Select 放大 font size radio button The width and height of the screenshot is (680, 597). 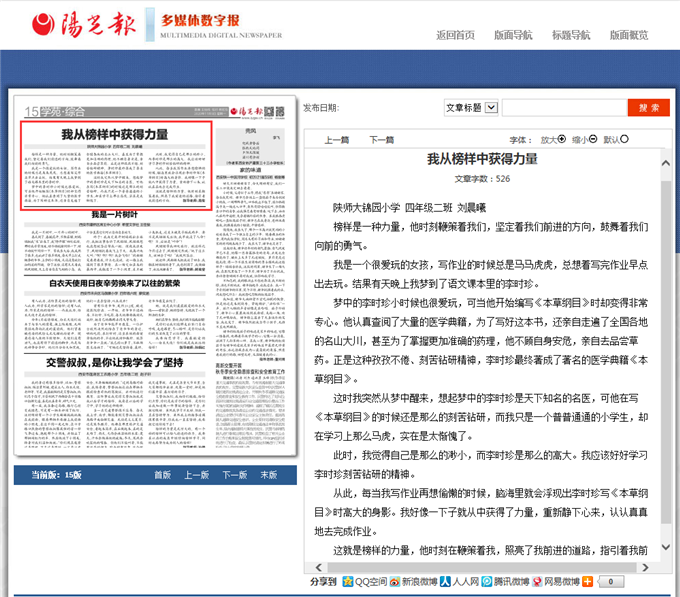pyautogui.click(x=562, y=139)
